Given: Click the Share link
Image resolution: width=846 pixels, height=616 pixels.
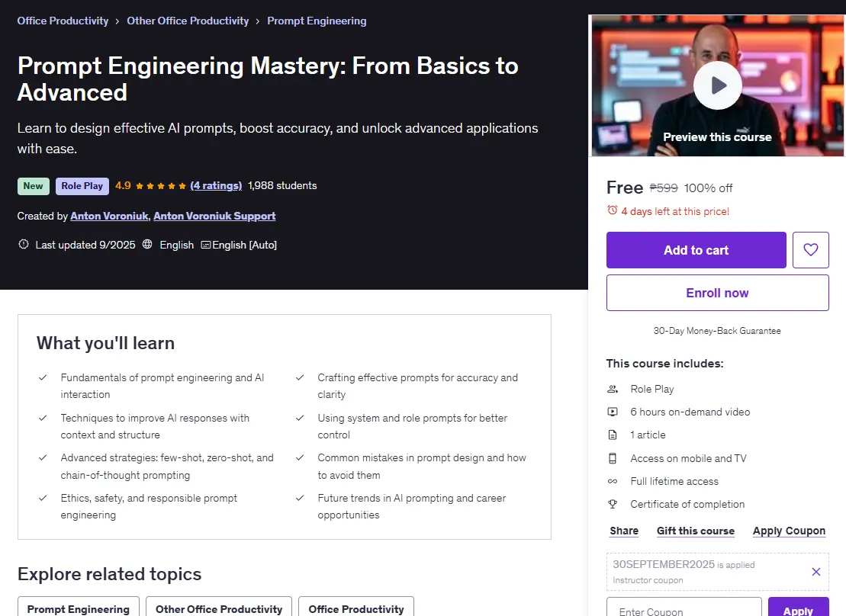Looking at the screenshot, I should (624, 531).
